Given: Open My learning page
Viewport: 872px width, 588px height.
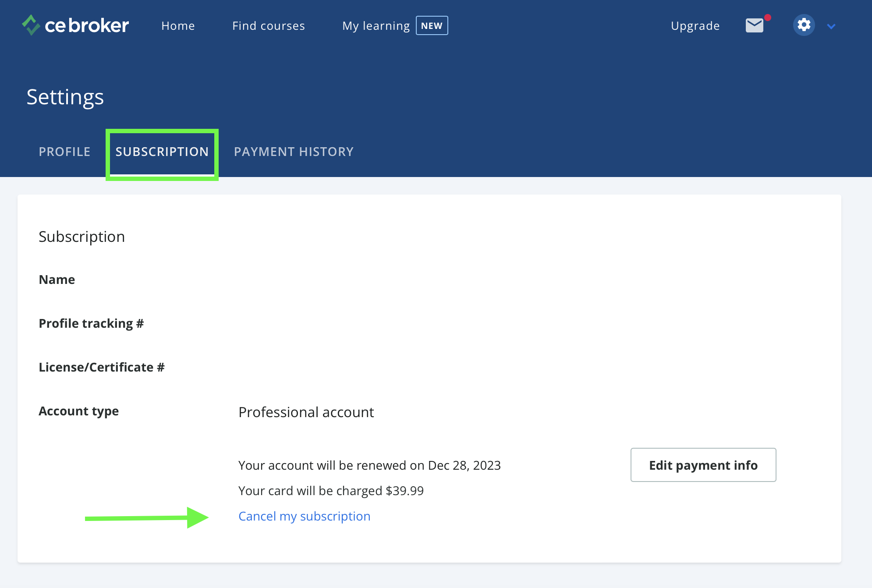Looking at the screenshot, I should (376, 26).
